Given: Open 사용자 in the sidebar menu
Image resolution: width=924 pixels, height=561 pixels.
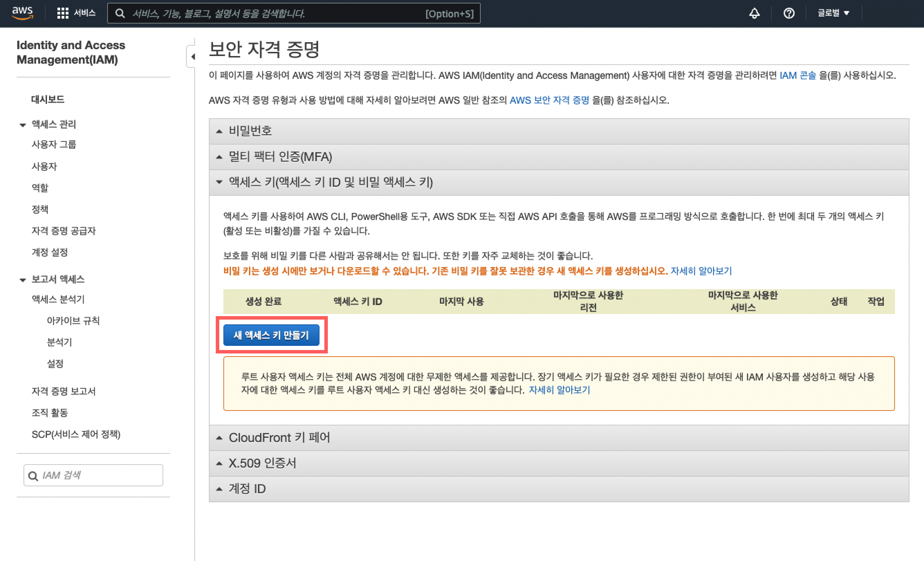Looking at the screenshot, I should pos(44,166).
